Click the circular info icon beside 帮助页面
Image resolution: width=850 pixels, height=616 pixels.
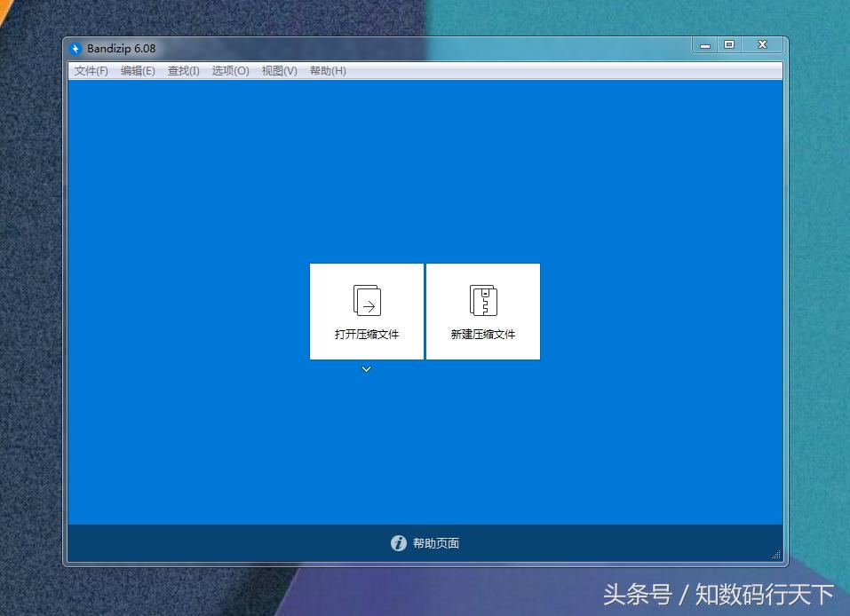click(398, 542)
